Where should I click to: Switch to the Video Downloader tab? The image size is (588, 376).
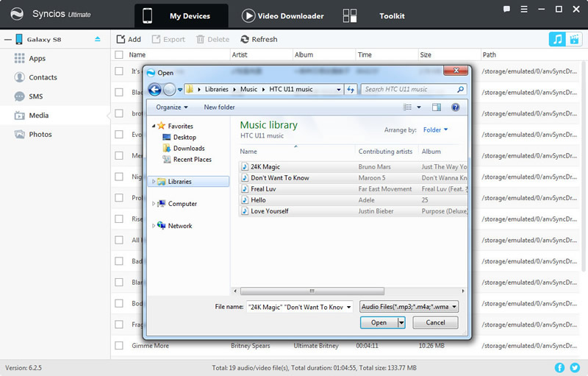[x=282, y=15]
